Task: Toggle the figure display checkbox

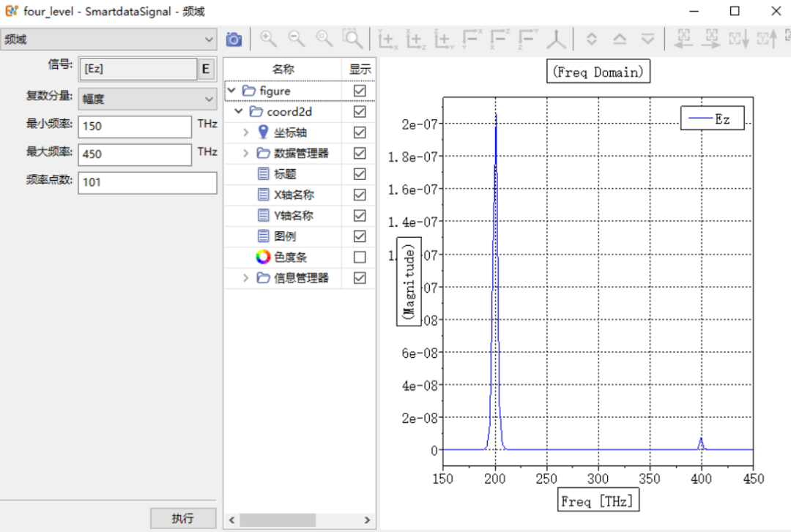Action: [360, 91]
